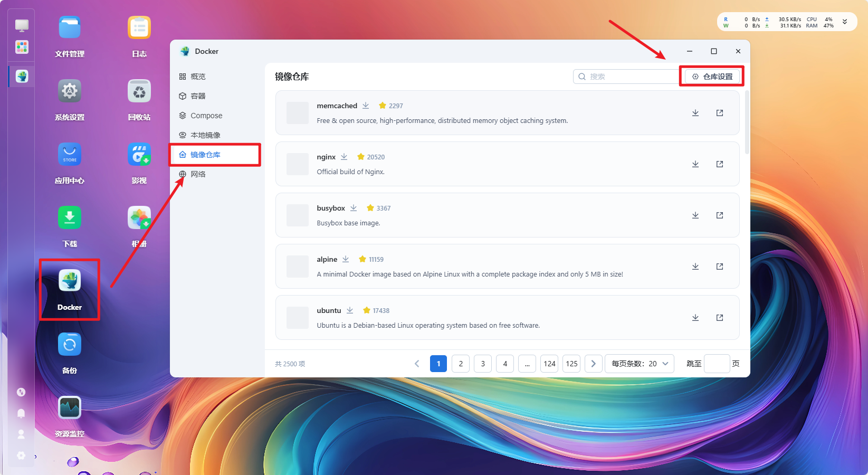Image resolution: width=868 pixels, height=475 pixels.
Task: Jump to page 3 of results
Action: pyautogui.click(x=483, y=364)
